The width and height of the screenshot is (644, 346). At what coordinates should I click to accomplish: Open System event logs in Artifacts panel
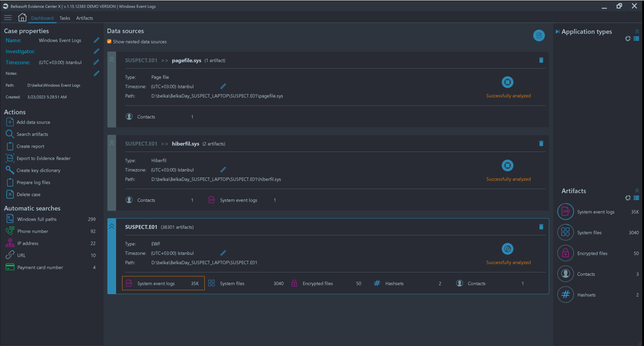[598, 212]
